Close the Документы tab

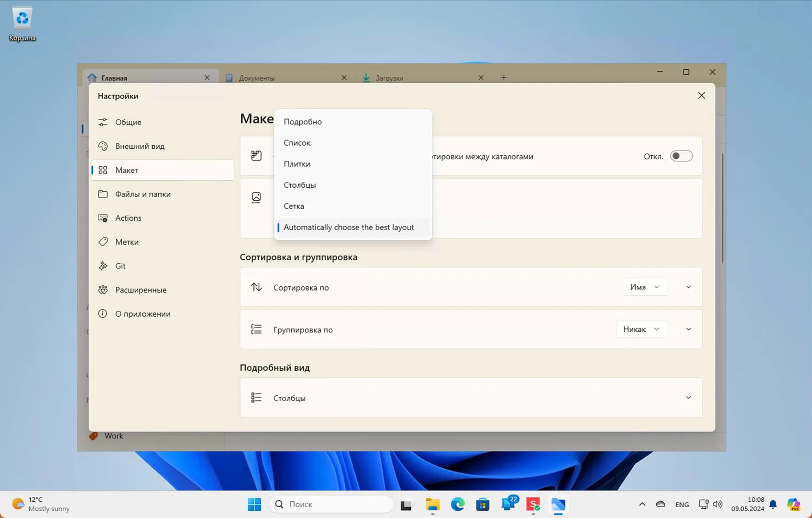click(x=344, y=77)
